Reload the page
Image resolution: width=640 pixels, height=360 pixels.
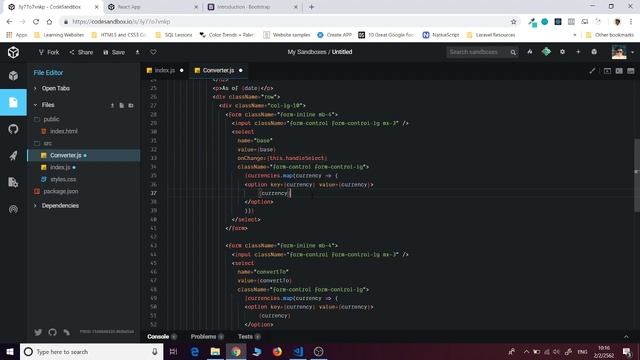pos(36,22)
